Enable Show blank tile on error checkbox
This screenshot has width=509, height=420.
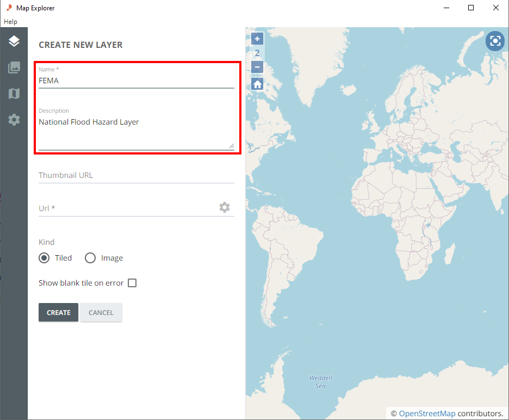click(132, 283)
